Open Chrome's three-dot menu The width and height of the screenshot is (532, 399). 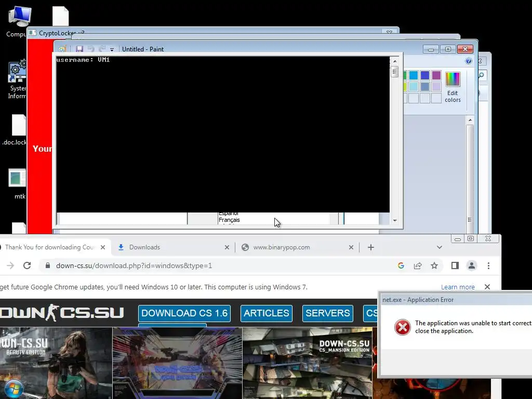488,265
